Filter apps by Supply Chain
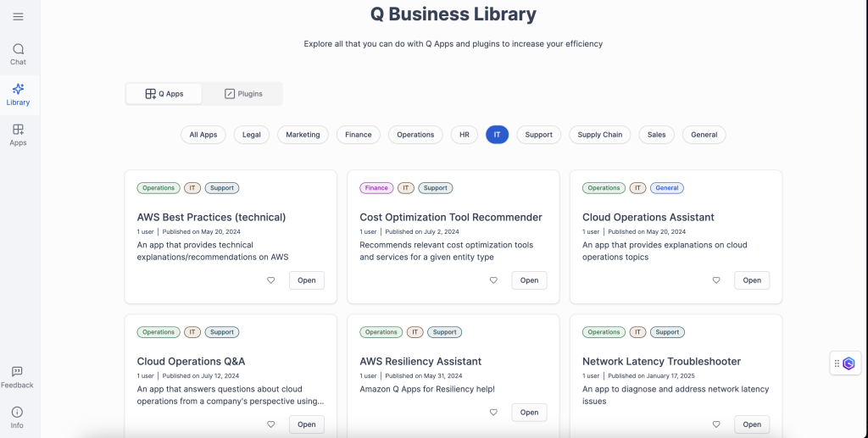 (600, 135)
